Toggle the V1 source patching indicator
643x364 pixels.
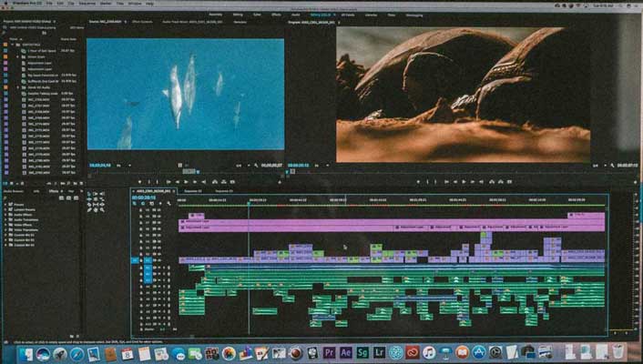[x=135, y=260]
